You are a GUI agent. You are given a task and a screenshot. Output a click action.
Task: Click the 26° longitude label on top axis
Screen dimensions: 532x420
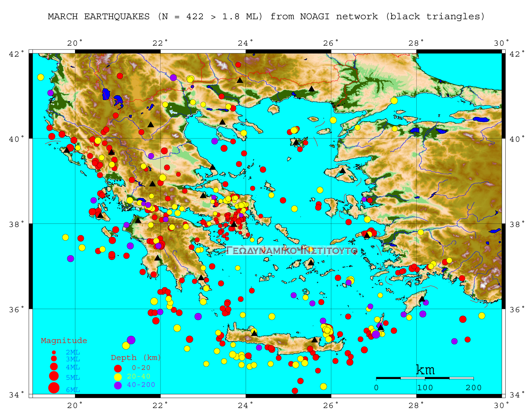click(x=331, y=43)
